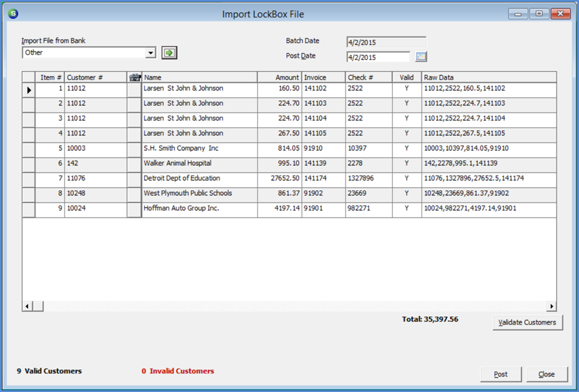579x392 pixels.
Task: Click invoice cell 141174
Action: tap(324, 180)
